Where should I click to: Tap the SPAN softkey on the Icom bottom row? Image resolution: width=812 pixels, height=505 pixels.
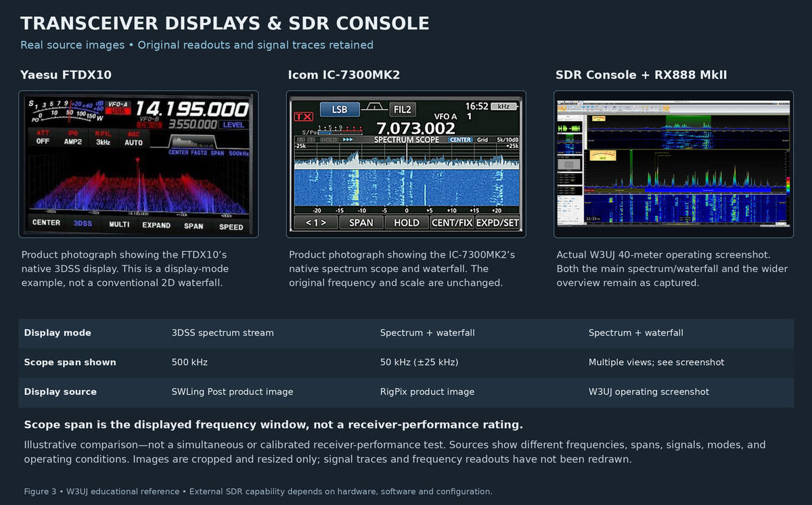[361, 222]
